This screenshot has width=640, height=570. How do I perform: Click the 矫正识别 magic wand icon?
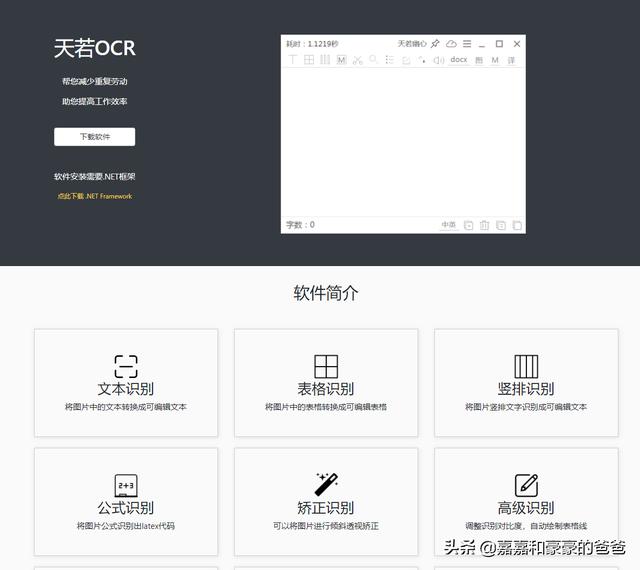tap(326, 485)
